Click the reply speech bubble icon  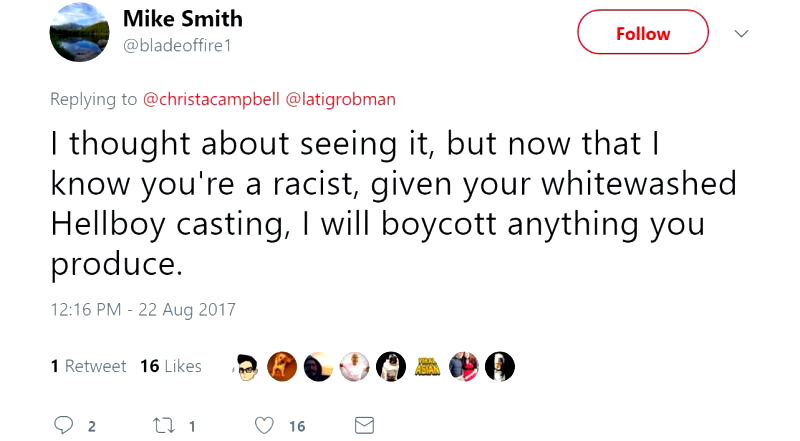65,425
